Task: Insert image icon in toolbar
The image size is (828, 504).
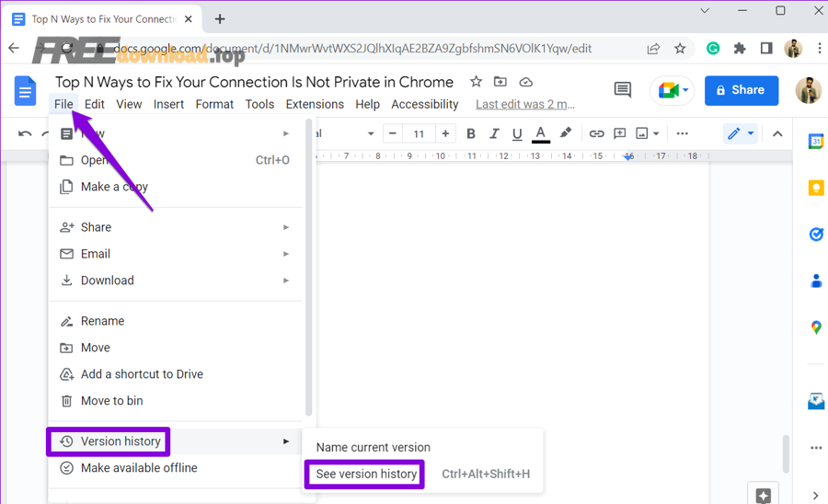Action: pyautogui.click(x=641, y=133)
